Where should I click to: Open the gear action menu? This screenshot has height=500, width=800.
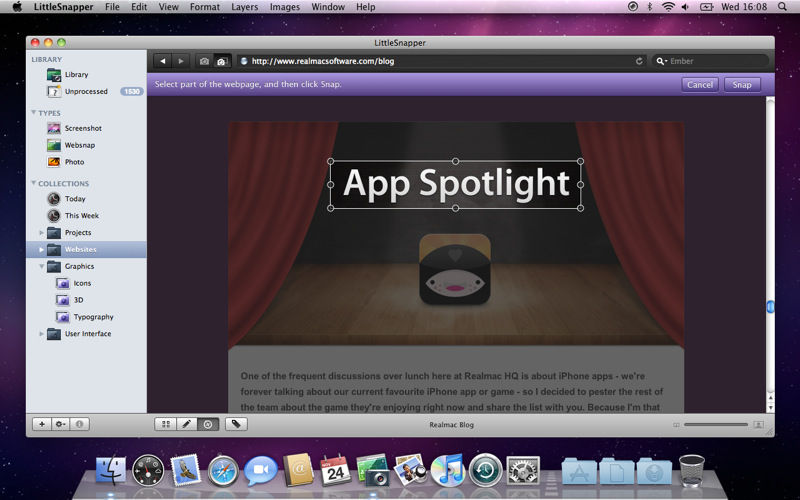click(60, 424)
